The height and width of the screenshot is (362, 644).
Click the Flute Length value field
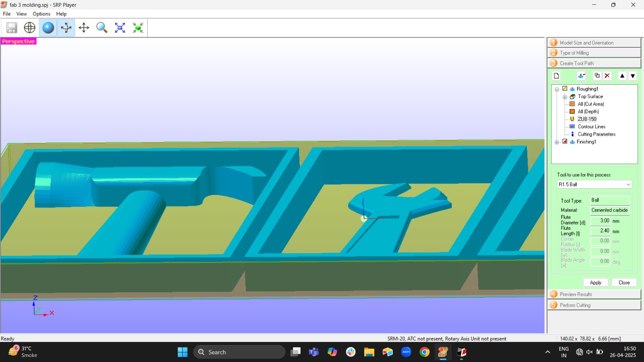601,231
